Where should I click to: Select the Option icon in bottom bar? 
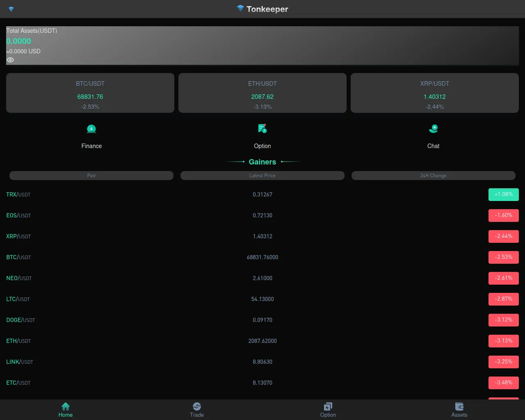tap(328, 406)
